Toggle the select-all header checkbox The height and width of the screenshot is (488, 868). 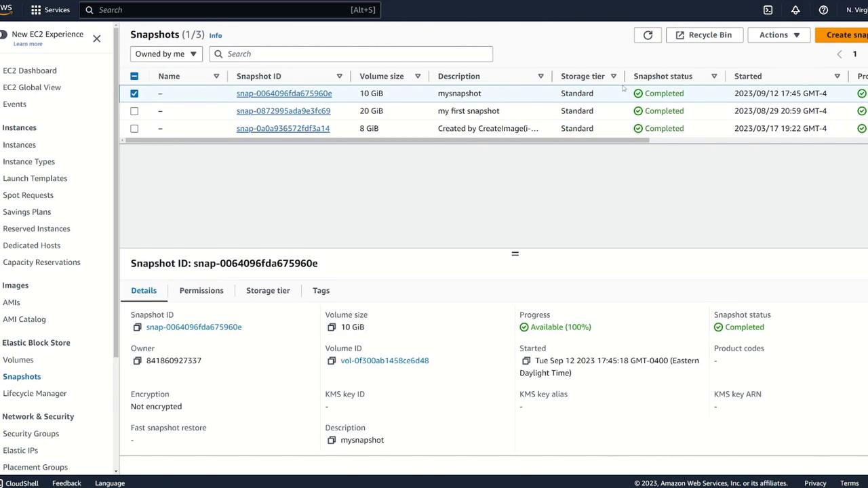[x=134, y=77]
